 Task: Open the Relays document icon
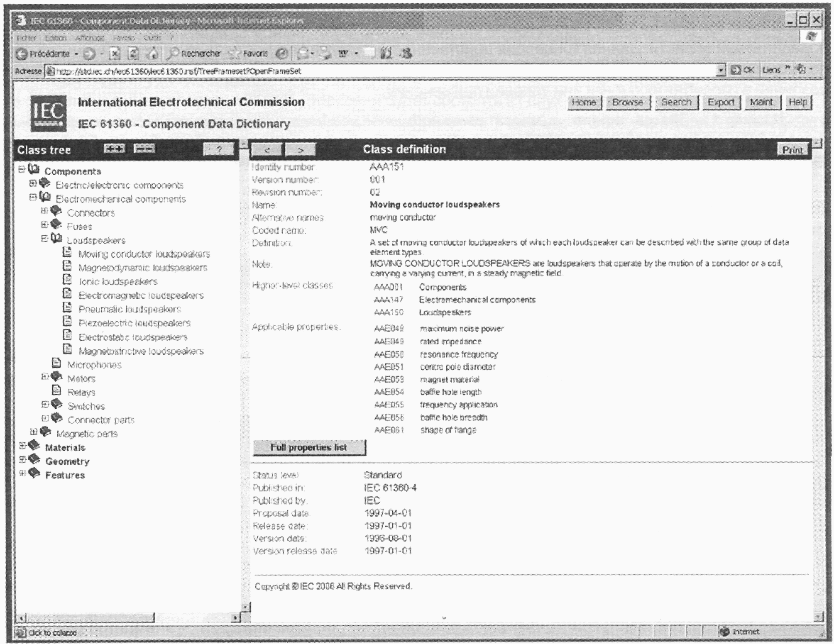[x=56, y=390]
